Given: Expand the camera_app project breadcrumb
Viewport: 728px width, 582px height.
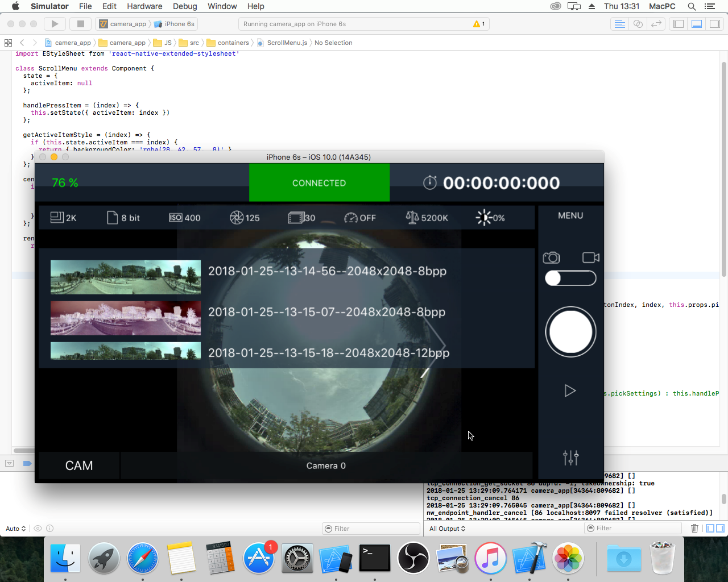Looking at the screenshot, I should 68,43.
